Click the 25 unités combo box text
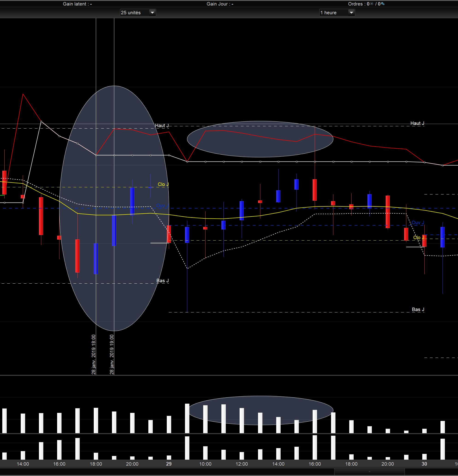458x476 pixels. (x=131, y=13)
